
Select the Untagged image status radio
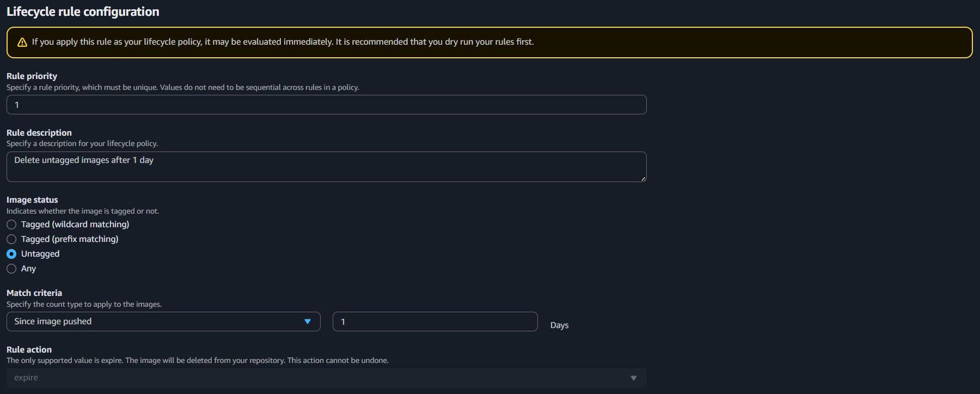pos(11,254)
